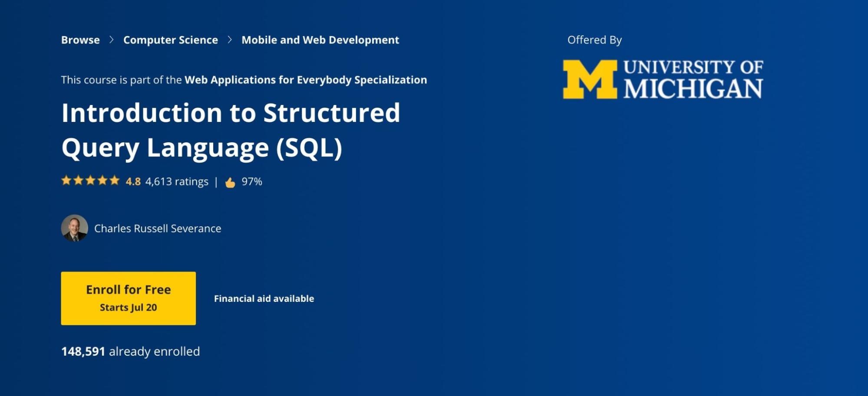Open the 4,613 ratings count
This screenshot has width=868, height=396.
tap(177, 181)
